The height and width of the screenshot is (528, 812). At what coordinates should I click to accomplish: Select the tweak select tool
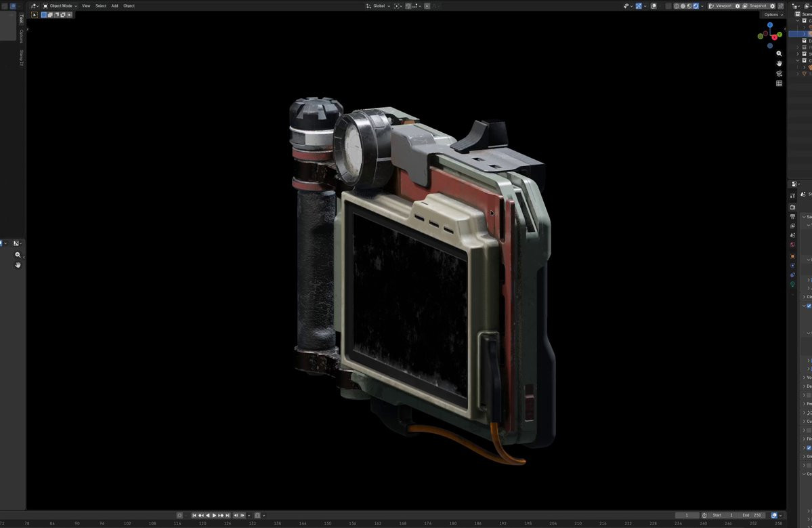coord(34,14)
